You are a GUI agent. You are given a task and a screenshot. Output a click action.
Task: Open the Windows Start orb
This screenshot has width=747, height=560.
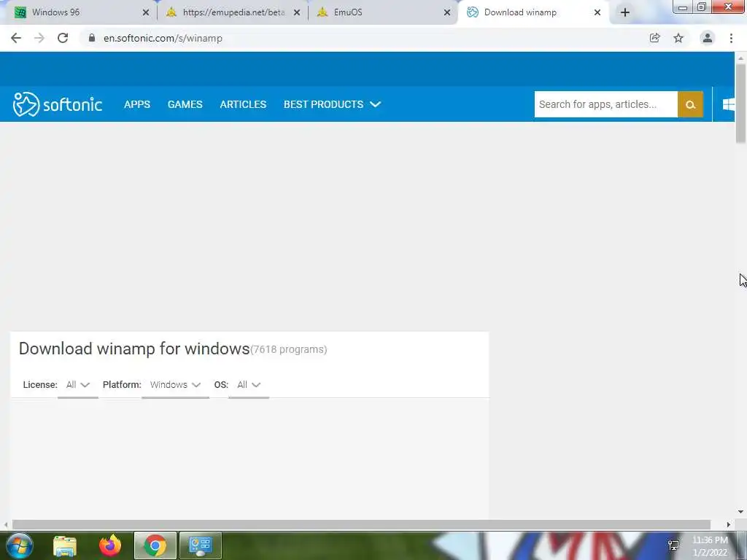pyautogui.click(x=20, y=545)
